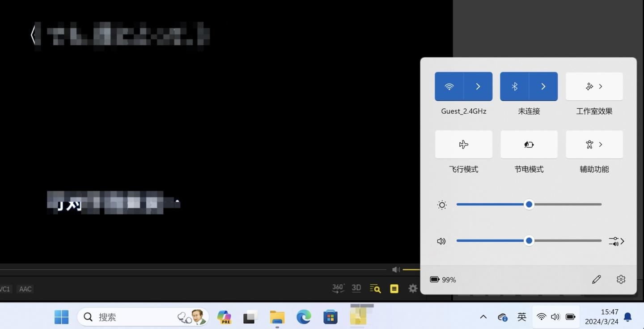This screenshot has height=329, width=644.
Task: Toggle the Wi-Fi button off
Action: point(449,86)
